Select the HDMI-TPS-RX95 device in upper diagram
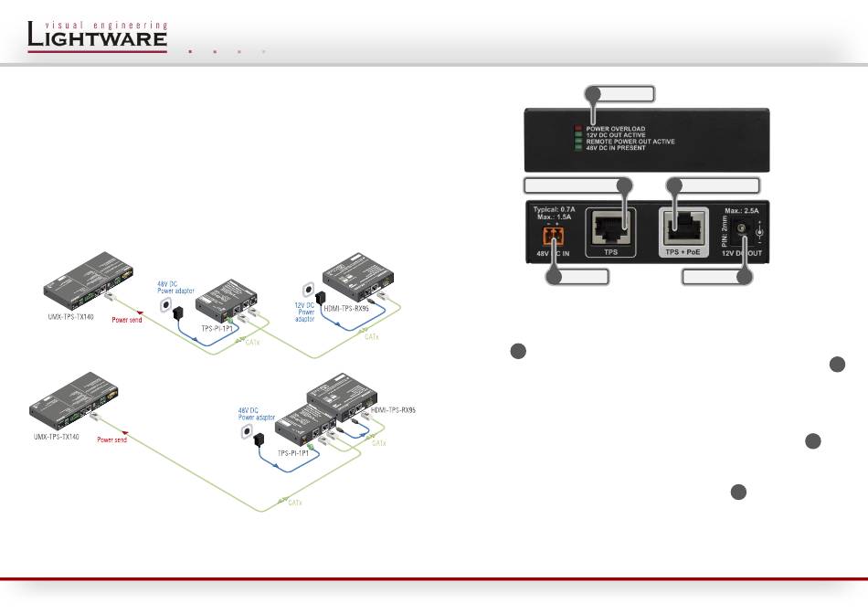This screenshot has width=868, height=614. point(359,276)
